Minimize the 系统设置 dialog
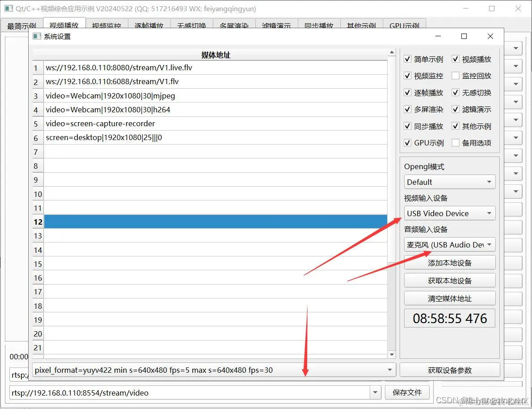Image resolution: width=532 pixels, height=409 pixels. (x=438, y=36)
